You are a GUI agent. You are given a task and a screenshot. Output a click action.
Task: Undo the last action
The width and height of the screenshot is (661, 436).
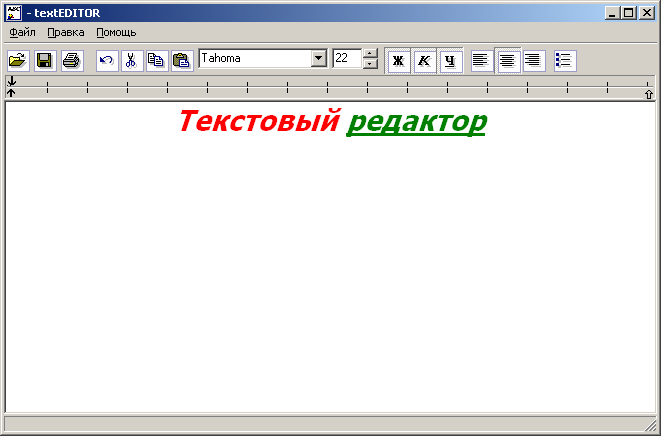pyautogui.click(x=107, y=61)
